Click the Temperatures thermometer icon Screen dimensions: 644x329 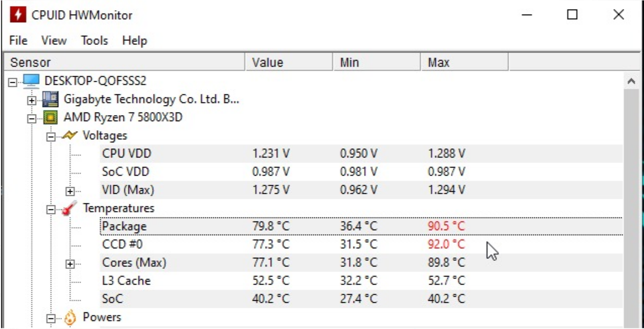[70, 208]
